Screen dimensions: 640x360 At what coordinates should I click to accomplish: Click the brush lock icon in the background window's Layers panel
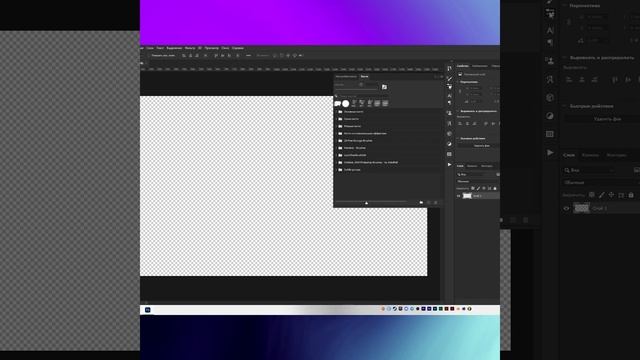point(602,195)
